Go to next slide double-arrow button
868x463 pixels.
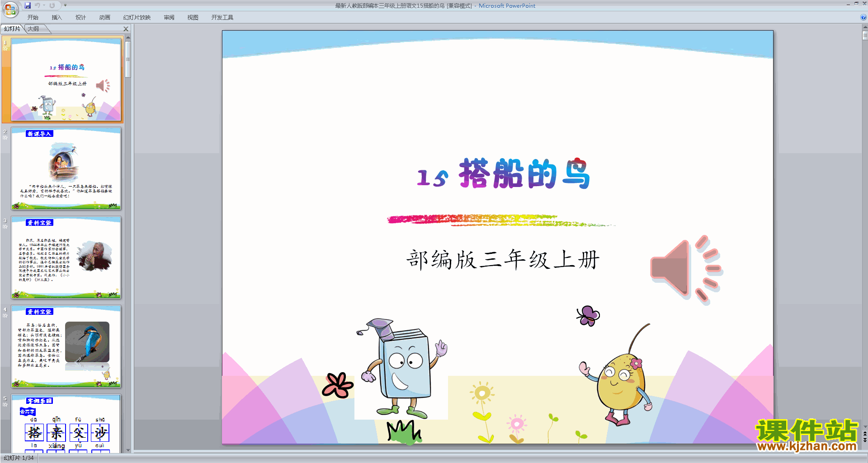[865, 440]
